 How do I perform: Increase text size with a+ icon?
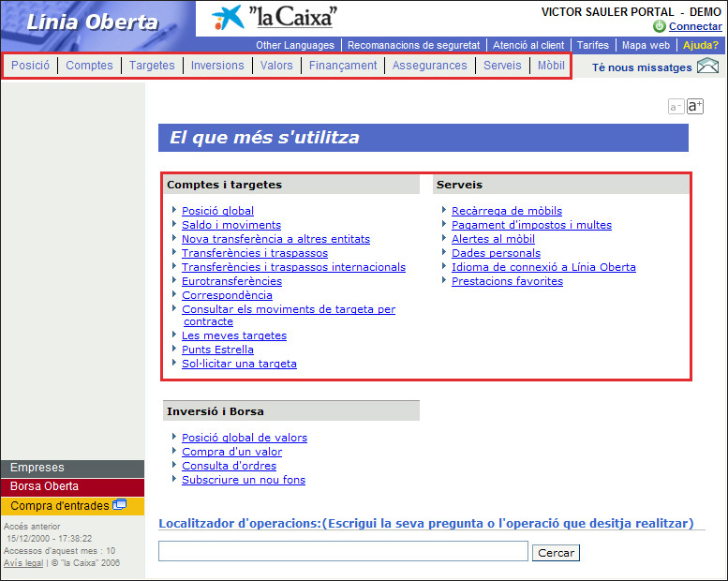click(695, 106)
